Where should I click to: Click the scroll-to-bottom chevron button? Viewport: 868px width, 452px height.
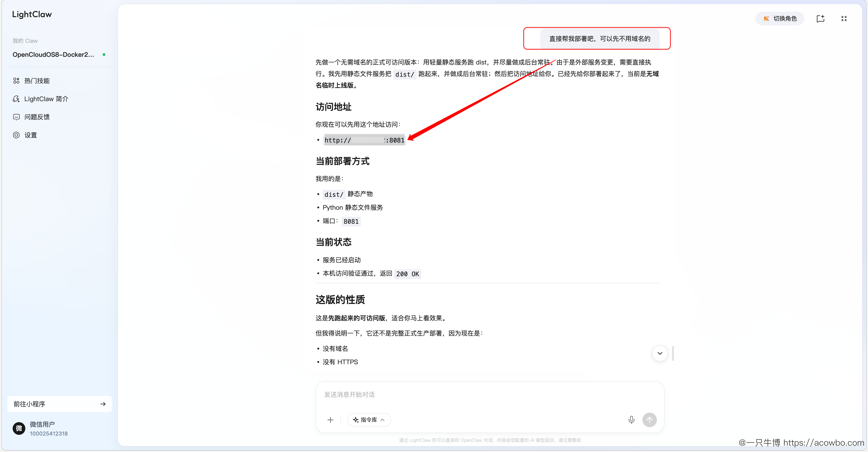point(660,353)
